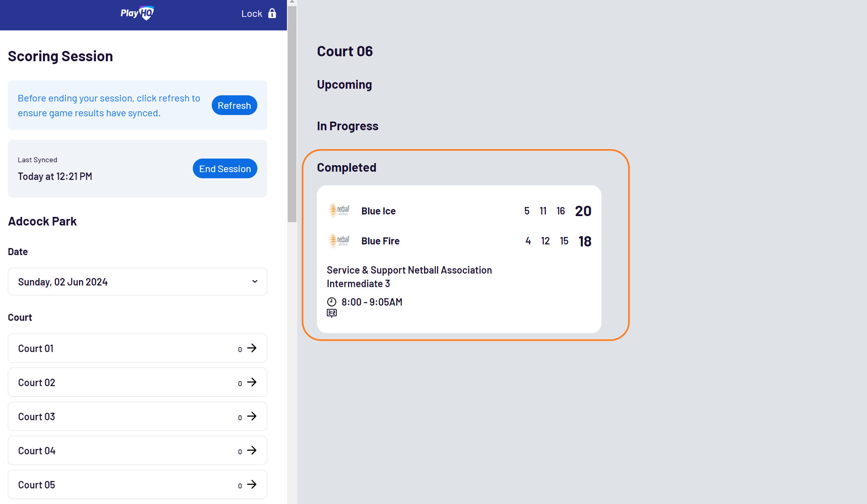Click the clock icon on the completed match
867x504 pixels.
point(332,301)
